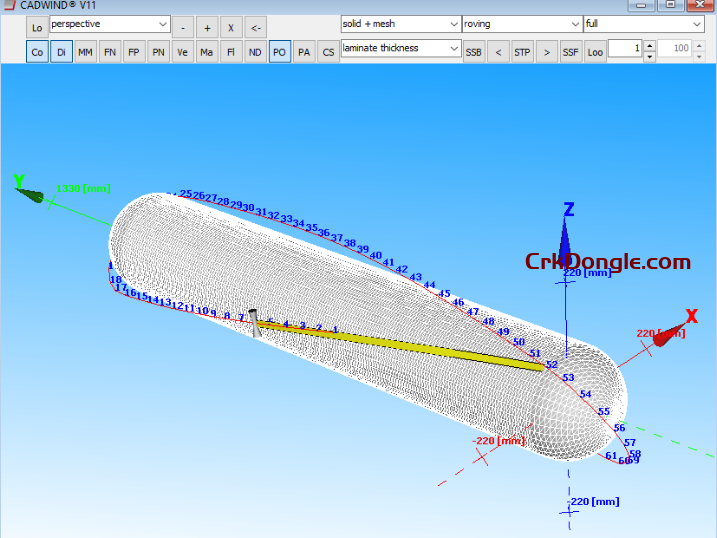Toggle the PO button
This screenshot has width=717, height=538.
279,52
